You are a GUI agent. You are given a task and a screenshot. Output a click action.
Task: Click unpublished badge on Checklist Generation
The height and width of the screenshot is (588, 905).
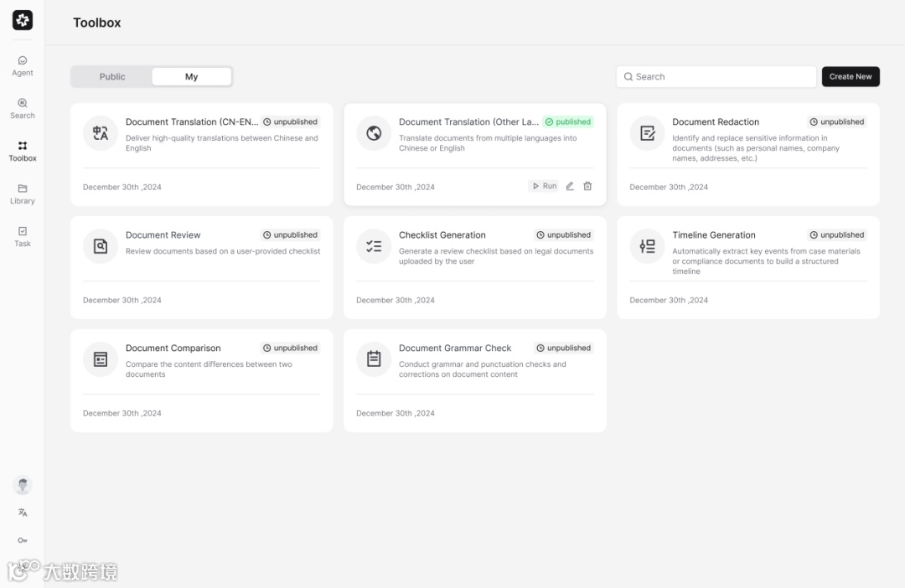point(564,235)
